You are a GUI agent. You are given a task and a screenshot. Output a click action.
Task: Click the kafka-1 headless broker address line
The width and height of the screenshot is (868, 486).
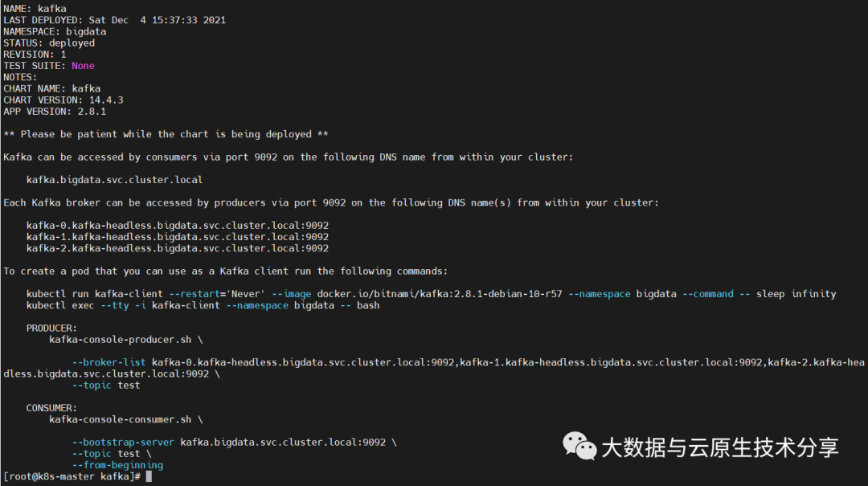pyautogui.click(x=178, y=237)
